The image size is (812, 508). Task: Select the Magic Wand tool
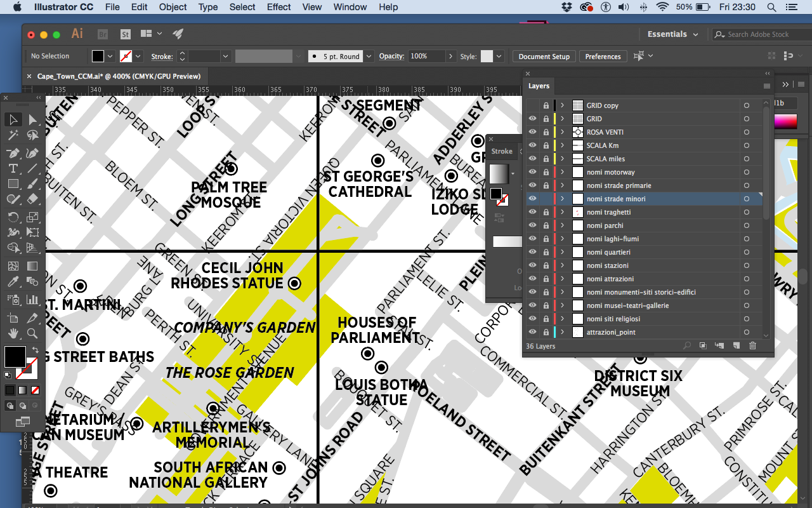tap(13, 135)
